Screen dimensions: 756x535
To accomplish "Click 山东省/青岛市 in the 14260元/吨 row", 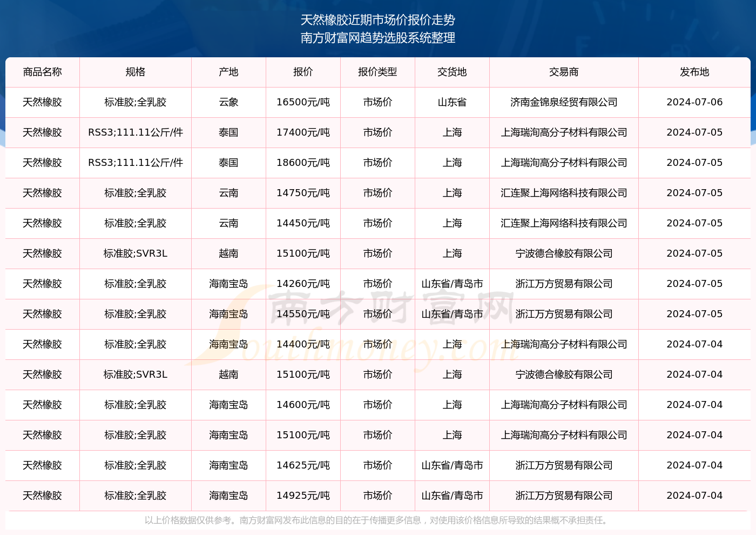I will tap(452, 284).
